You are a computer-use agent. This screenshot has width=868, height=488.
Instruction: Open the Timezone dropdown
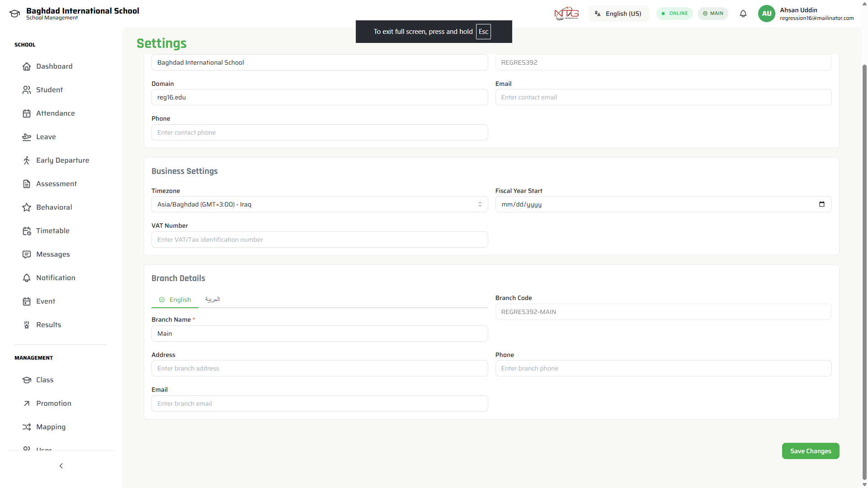320,204
